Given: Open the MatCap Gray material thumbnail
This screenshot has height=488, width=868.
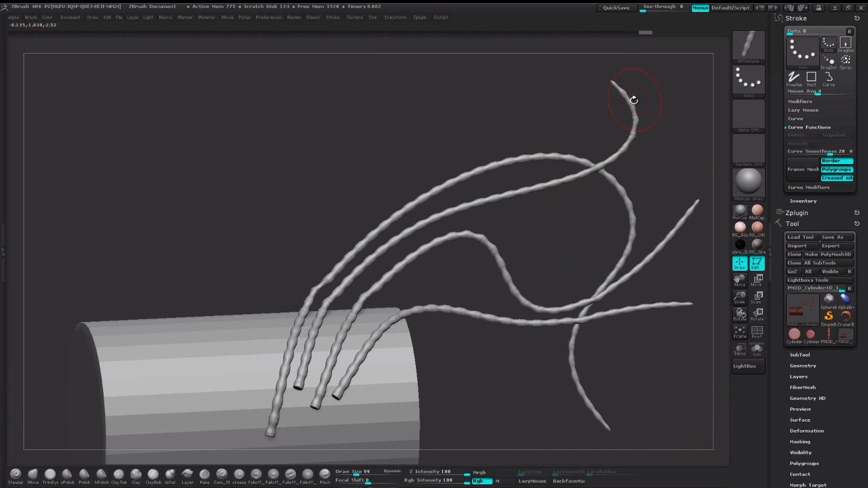Looking at the screenshot, I should tap(749, 184).
